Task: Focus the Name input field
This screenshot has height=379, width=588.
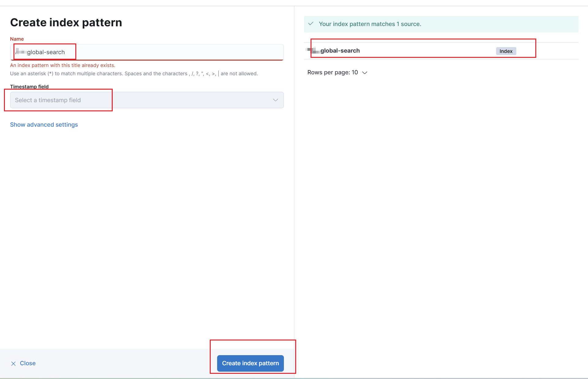Action: 147,52
